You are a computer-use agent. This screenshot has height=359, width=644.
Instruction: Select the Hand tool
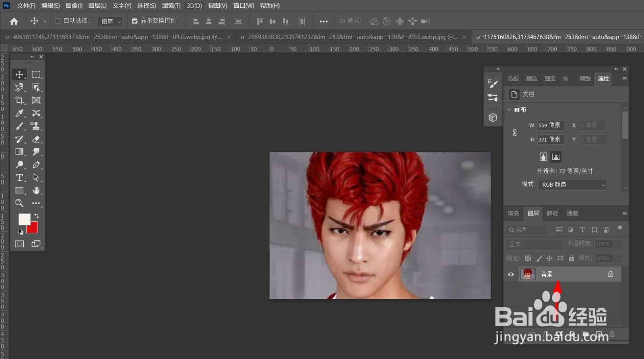point(36,190)
